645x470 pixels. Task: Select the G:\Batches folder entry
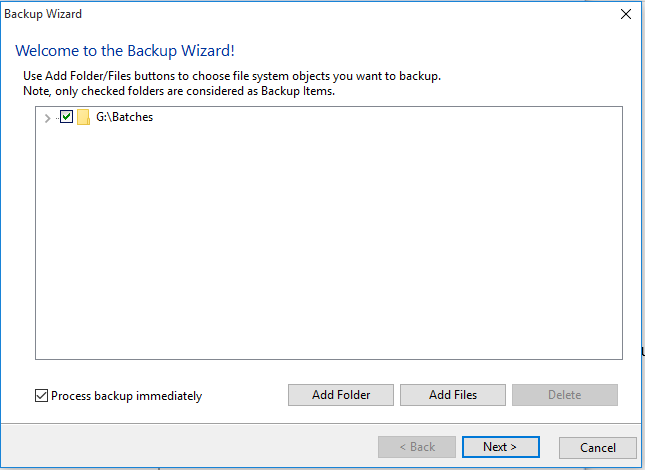[x=125, y=117]
